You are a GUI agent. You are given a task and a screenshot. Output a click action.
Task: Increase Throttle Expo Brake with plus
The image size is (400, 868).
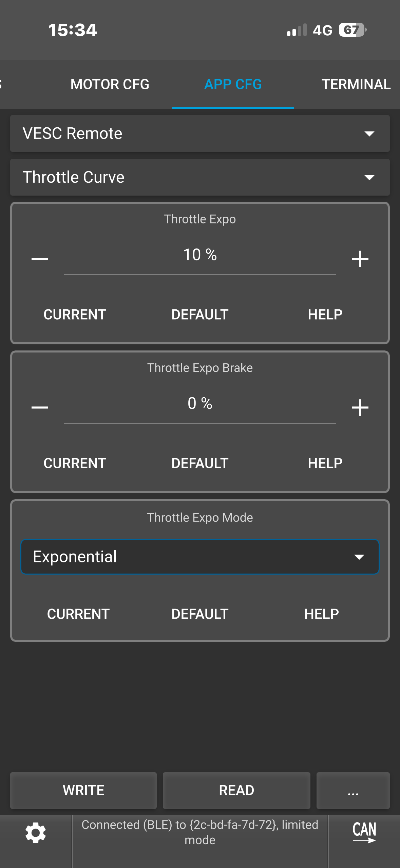[360, 407]
